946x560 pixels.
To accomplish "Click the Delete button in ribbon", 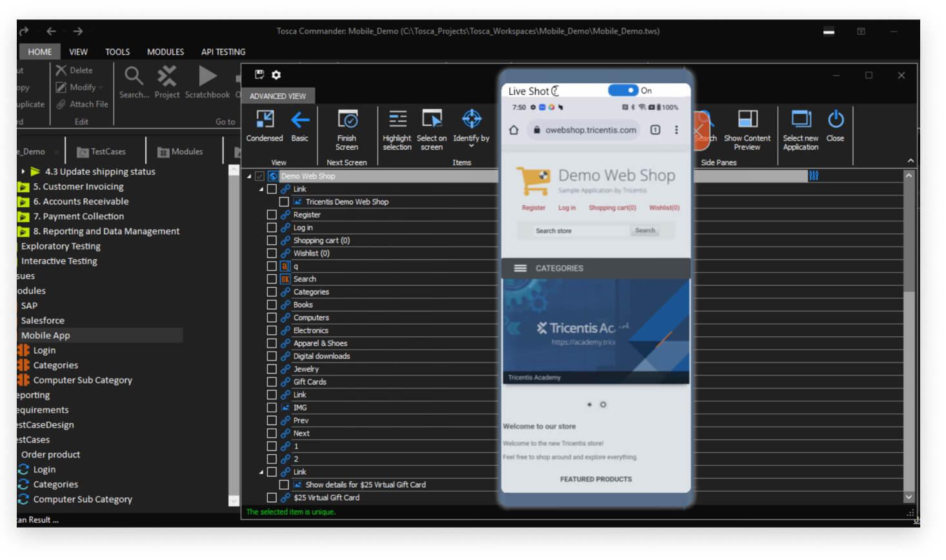I will [x=74, y=70].
